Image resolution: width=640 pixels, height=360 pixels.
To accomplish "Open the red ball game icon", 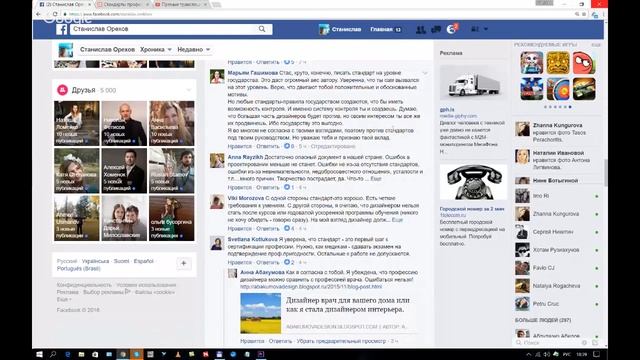I will [584, 63].
